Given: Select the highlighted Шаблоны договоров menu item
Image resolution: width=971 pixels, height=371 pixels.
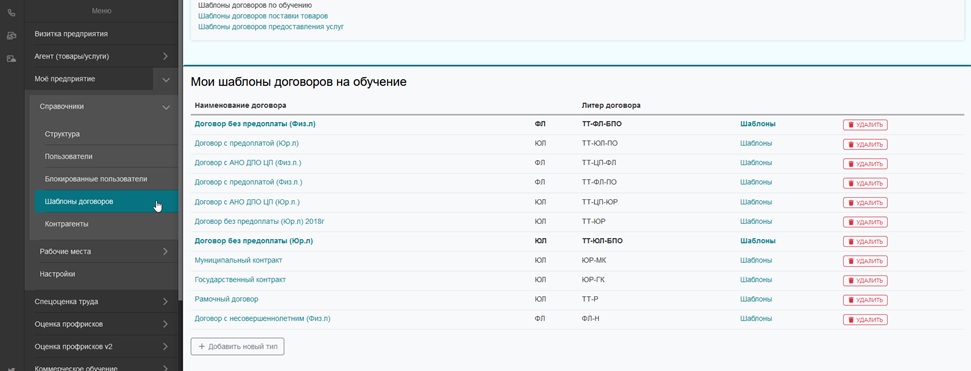Looking at the screenshot, I should [x=107, y=201].
